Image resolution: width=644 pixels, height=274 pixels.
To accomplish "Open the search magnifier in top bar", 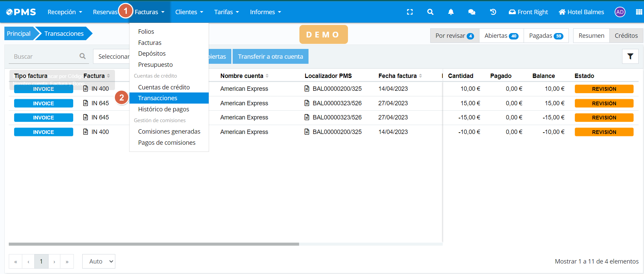I will (x=430, y=12).
